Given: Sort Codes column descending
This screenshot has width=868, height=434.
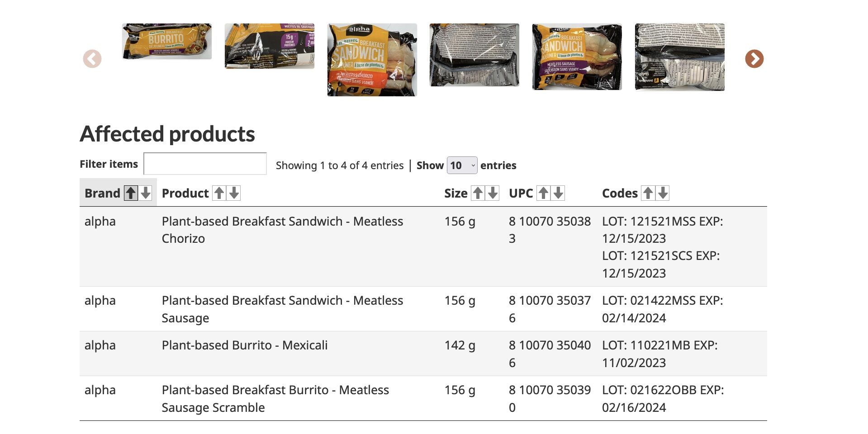Looking at the screenshot, I should click(663, 193).
